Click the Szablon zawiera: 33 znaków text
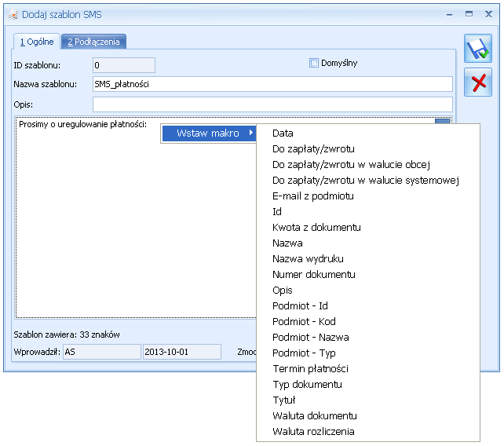Image resolution: width=504 pixels, height=446 pixels. click(67, 334)
